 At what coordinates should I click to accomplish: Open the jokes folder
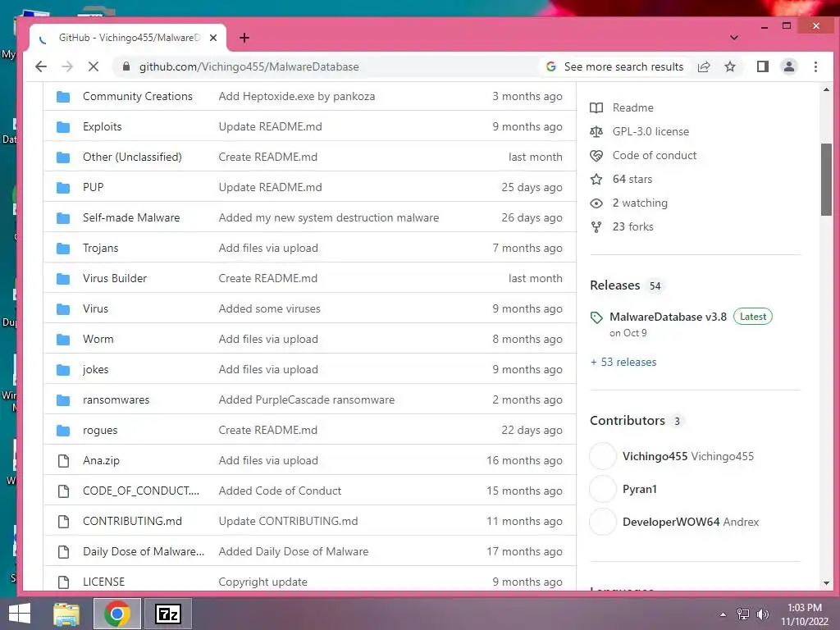(95, 370)
